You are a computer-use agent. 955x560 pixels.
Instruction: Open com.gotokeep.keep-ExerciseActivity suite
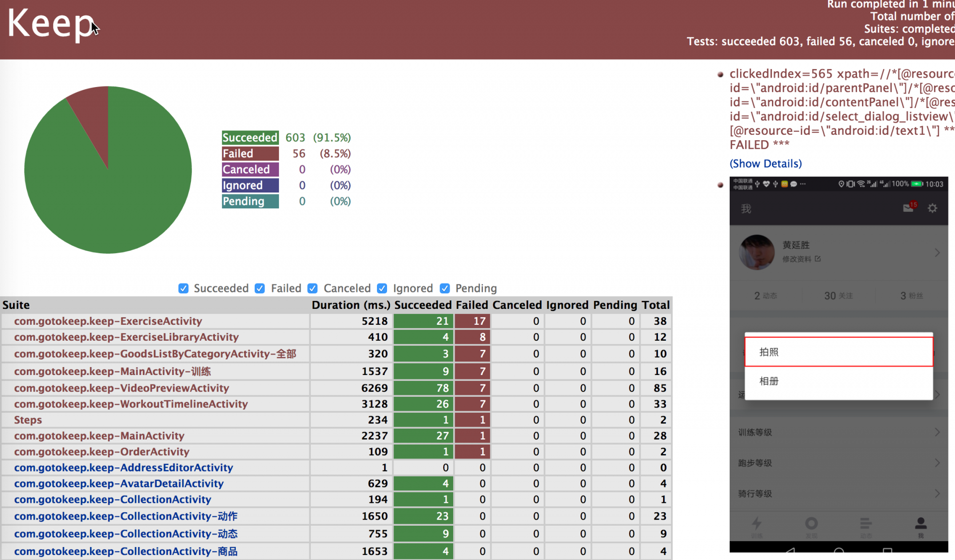pyautogui.click(x=108, y=321)
